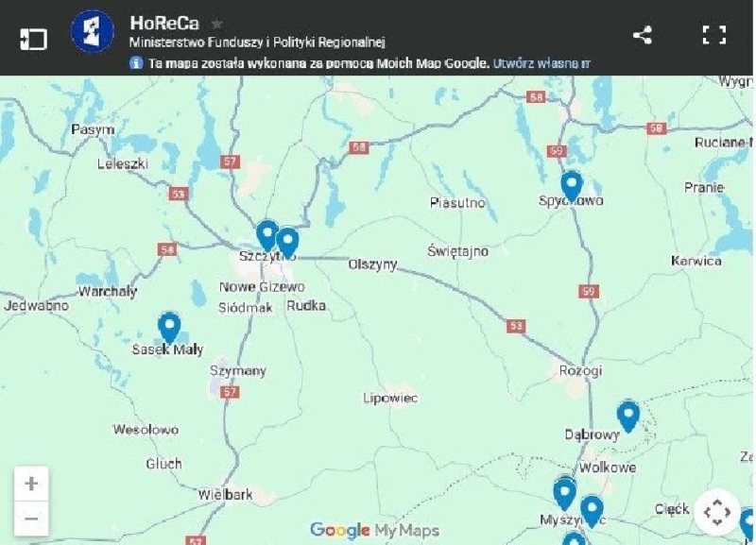Zoom in with the plus button

(x=31, y=484)
